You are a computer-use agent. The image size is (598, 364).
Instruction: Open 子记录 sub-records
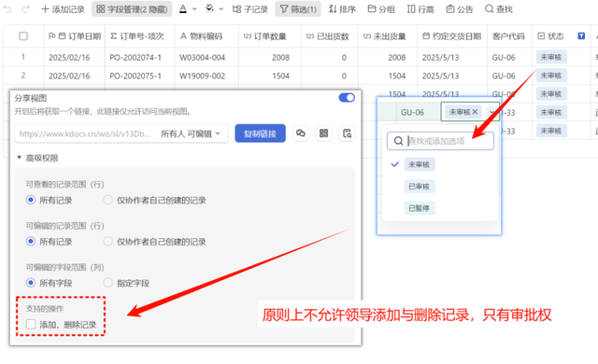click(250, 8)
